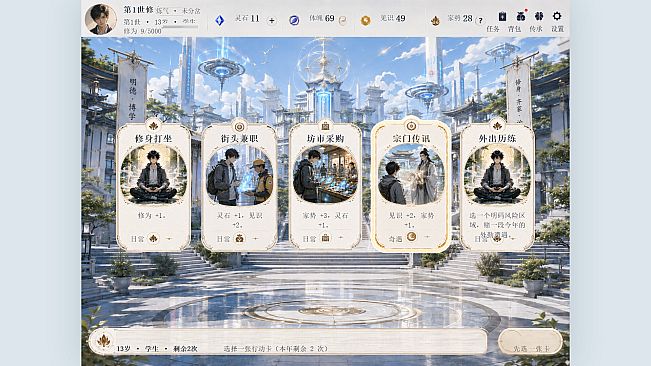The image size is (651, 366).
Task: Click the 日常 pouch badge on 街头兼职 card
Action: tap(240, 238)
